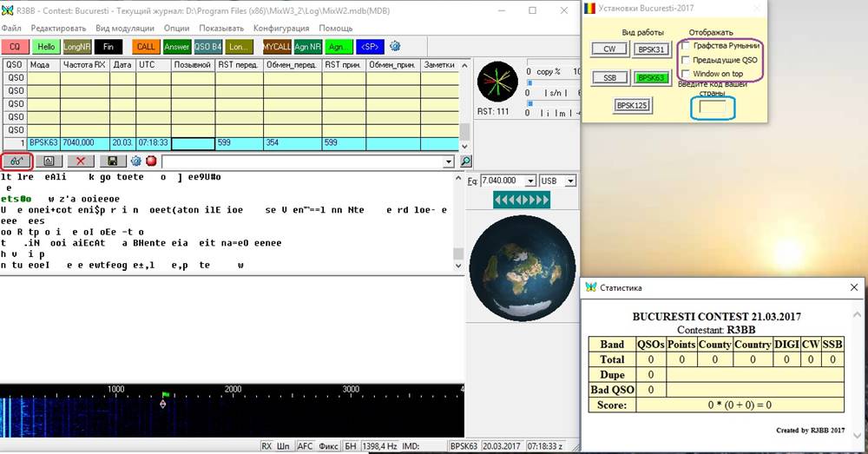Open the Конфигурация menu
868x454 pixels.
[281, 28]
